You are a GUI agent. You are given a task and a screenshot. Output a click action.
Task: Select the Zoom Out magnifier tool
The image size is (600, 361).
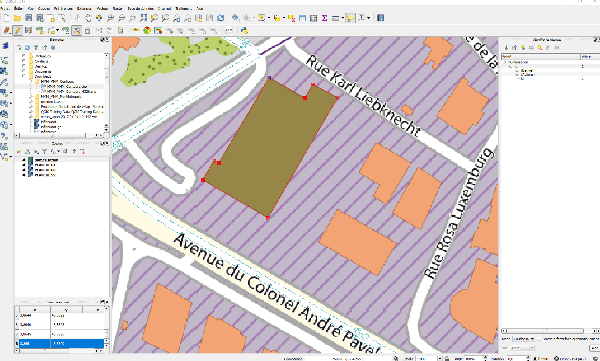(121, 18)
